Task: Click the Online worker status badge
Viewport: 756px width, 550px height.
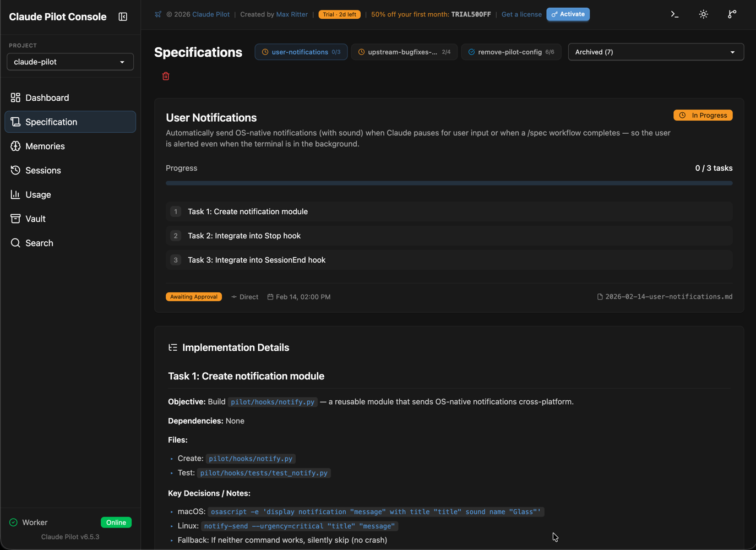Action: coord(116,522)
